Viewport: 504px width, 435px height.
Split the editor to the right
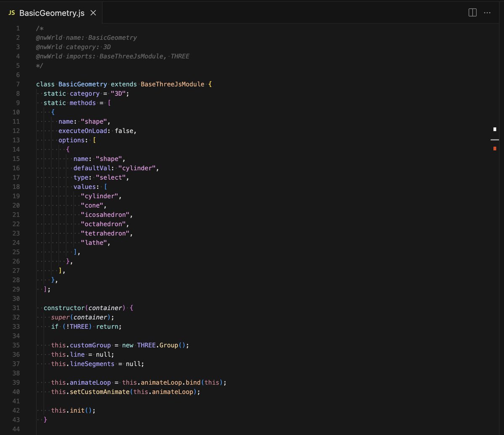[x=472, y=13]
